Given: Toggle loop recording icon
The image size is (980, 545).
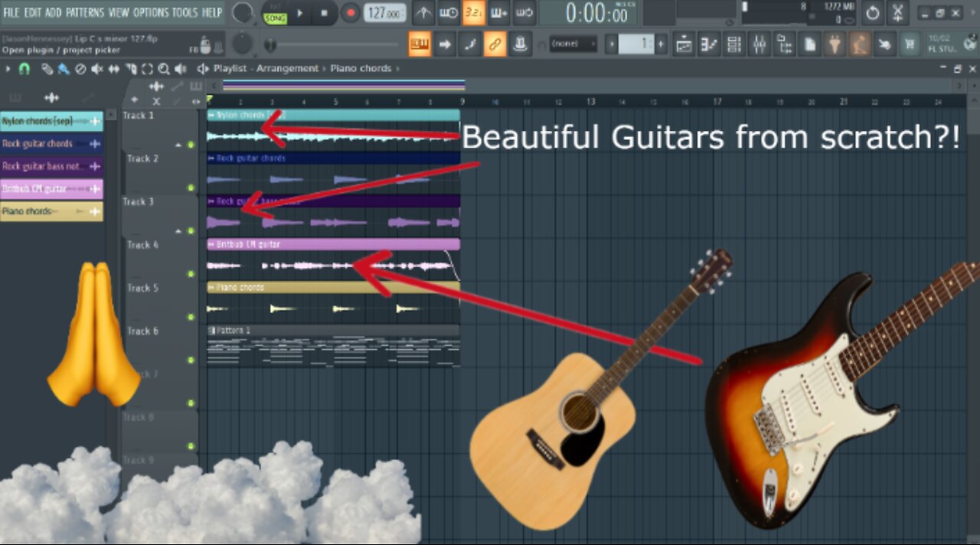Looking at the screenshot, I should click(524, 13).
